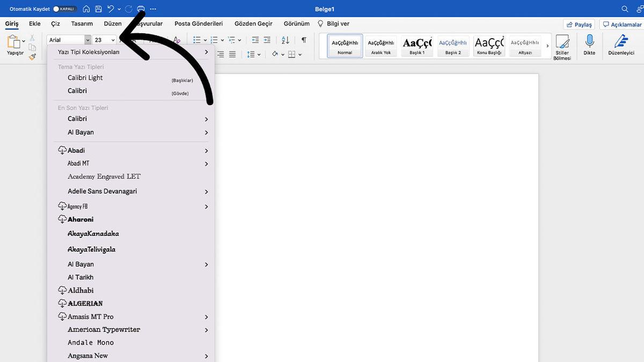Screen dimensions: 644x362
Task: Open the font size dropdown
Action: 113,40
